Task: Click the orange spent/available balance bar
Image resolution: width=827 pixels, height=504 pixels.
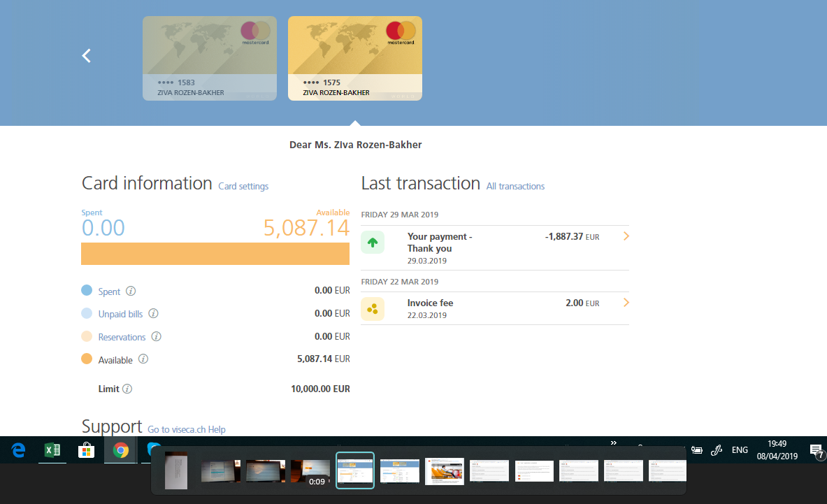Action: [215, 254]
